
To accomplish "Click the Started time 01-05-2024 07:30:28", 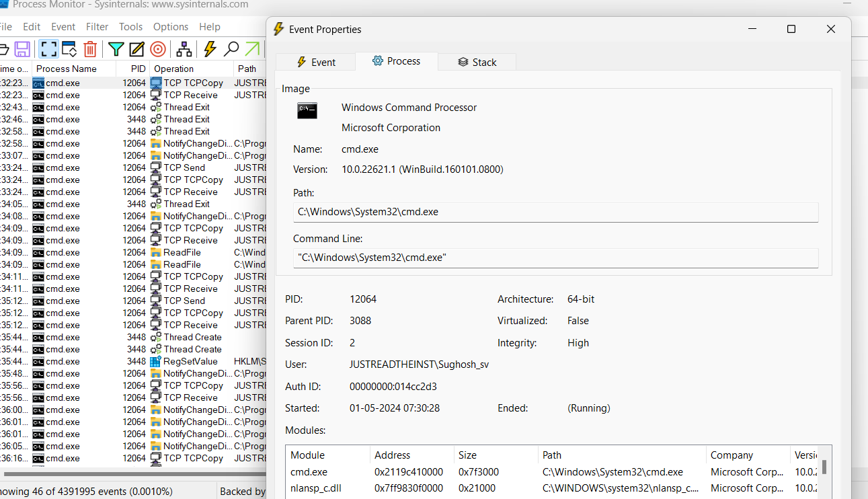I will click(395, 408).
